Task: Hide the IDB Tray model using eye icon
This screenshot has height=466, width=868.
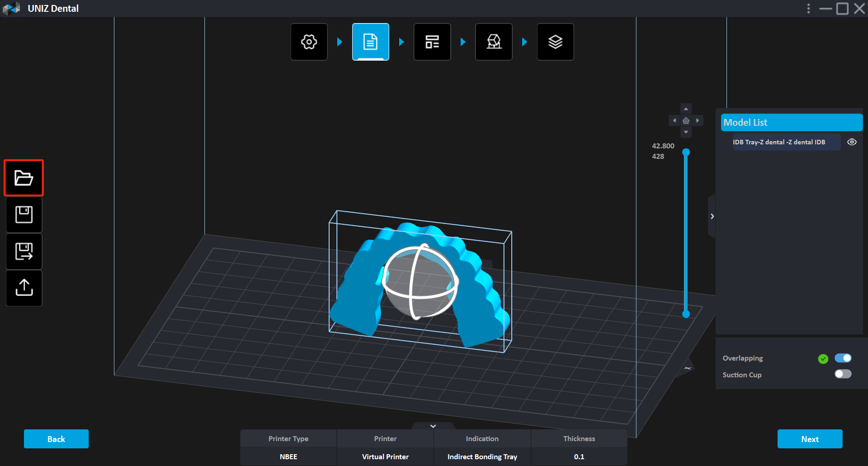Action: 852,142
